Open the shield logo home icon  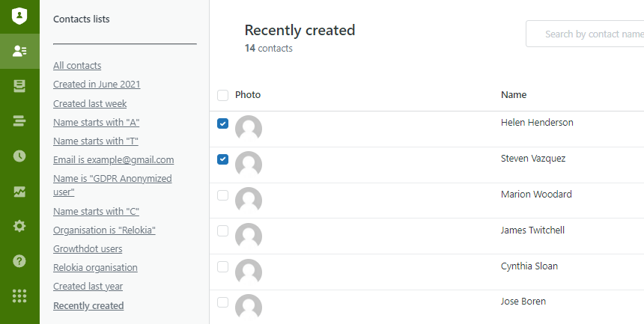(19, 16)
